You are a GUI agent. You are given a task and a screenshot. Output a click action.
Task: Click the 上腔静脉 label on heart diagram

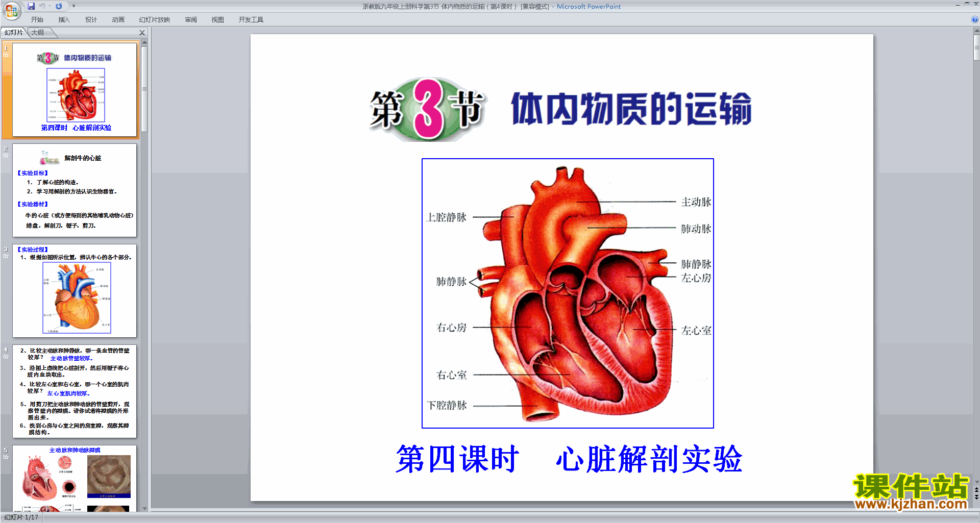[x=447, y=217]
